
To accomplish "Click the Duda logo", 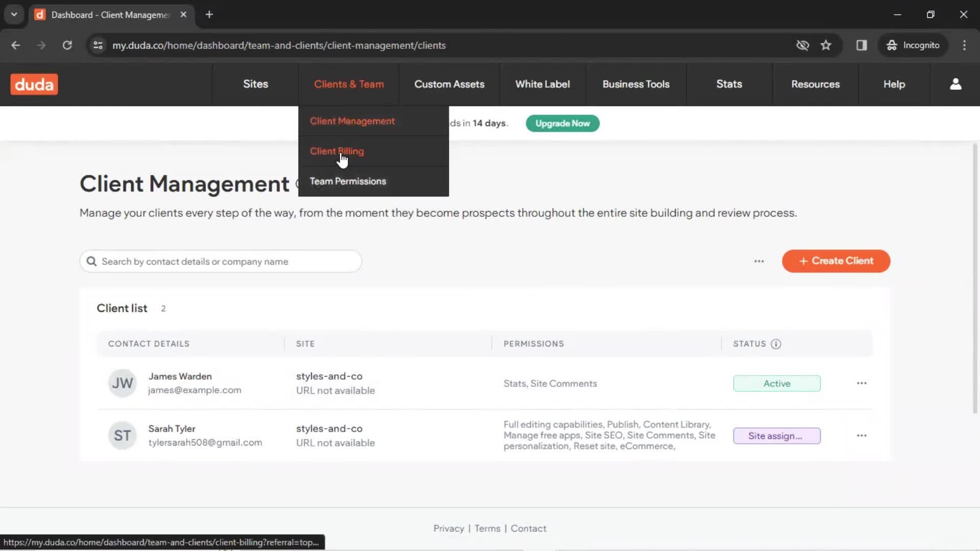I will point(34,84).
